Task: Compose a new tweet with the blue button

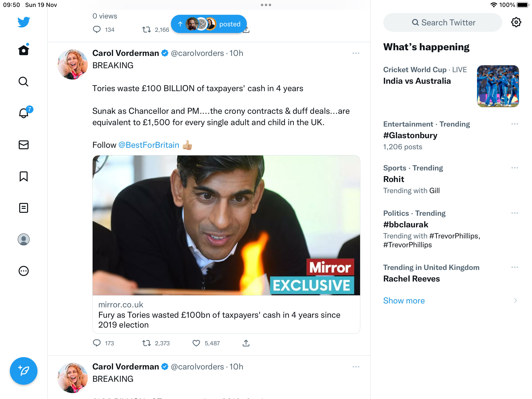Action: click(x=24, y=371)
